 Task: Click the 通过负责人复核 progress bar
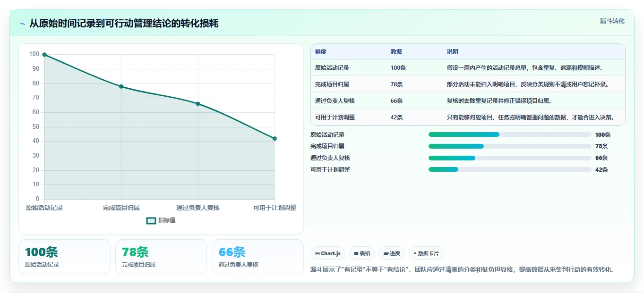pyautogui.click(x=510, y=158)
